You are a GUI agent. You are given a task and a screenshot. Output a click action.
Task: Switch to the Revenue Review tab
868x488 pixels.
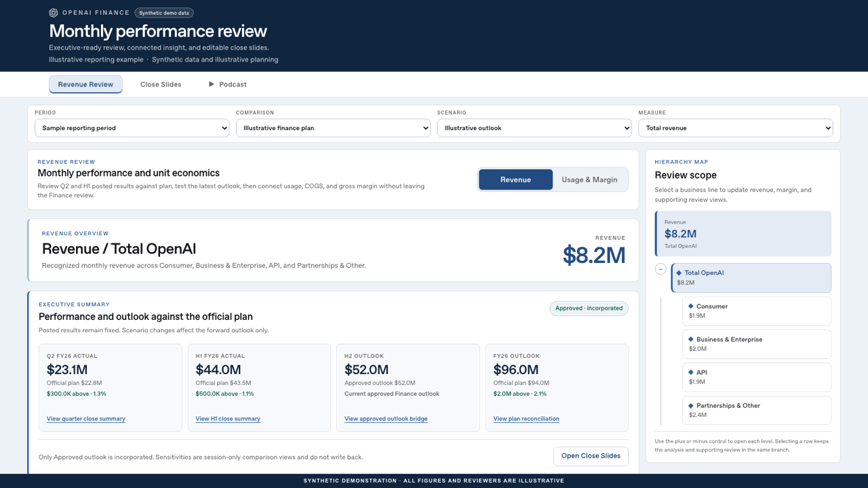(x=85, y=84)
